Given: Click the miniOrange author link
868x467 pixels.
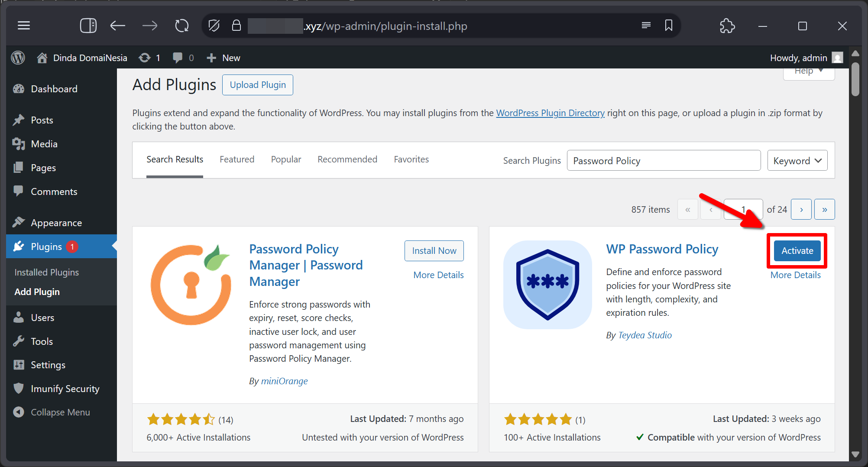Looking at the screenshot, I should click(284, 381).
